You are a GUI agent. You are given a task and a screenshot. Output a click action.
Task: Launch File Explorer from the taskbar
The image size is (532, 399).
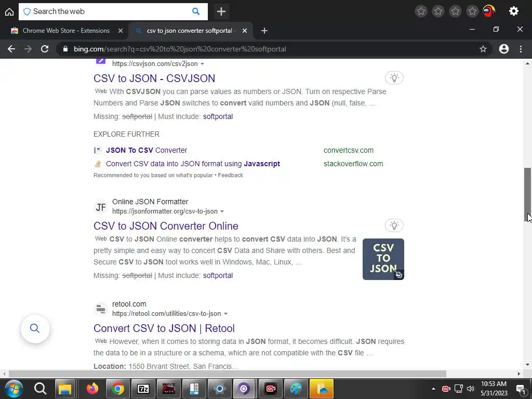point(65,389)
